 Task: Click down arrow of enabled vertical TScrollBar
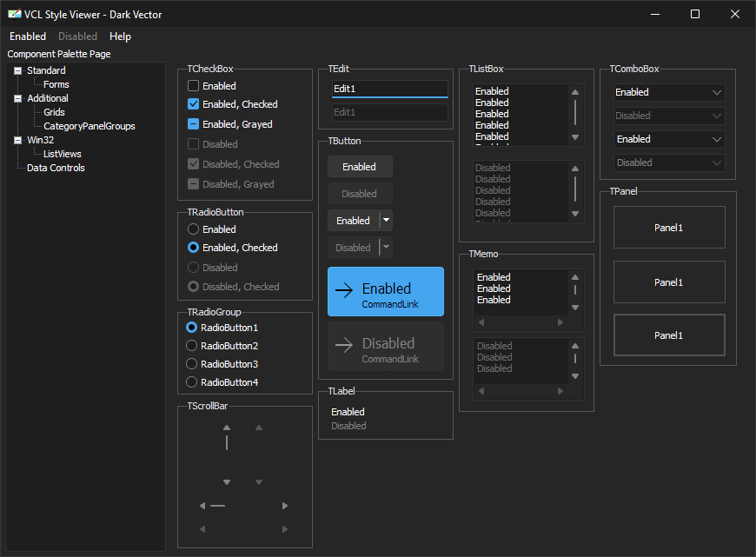(227, 481)
